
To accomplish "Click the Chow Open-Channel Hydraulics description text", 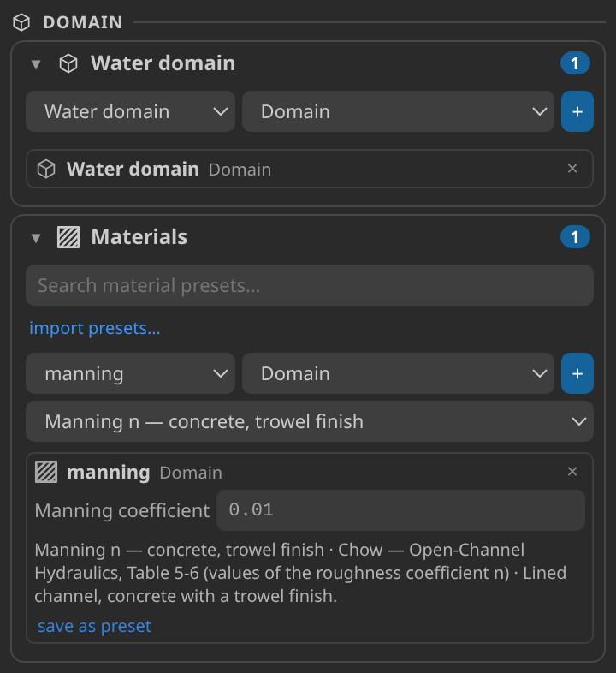I will click(x=300, y=573).
